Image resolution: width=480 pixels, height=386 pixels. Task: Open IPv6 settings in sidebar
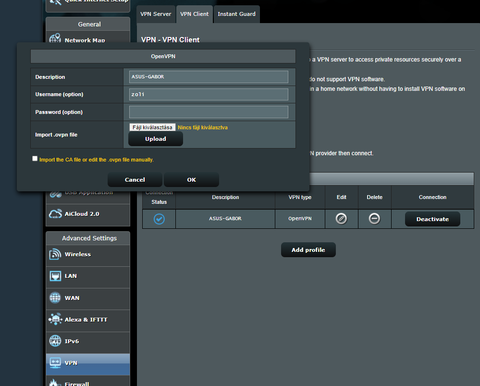(88, 341)
